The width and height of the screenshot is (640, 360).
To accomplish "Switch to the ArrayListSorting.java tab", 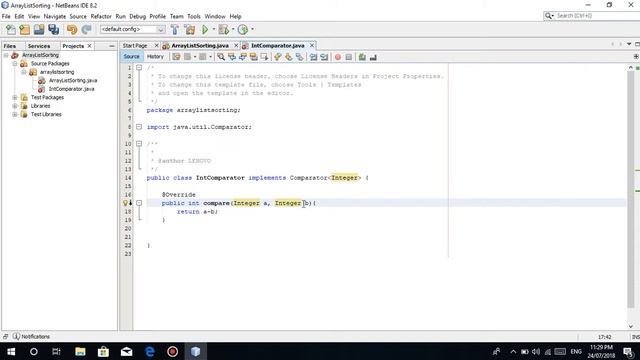I will click(200, 46).
